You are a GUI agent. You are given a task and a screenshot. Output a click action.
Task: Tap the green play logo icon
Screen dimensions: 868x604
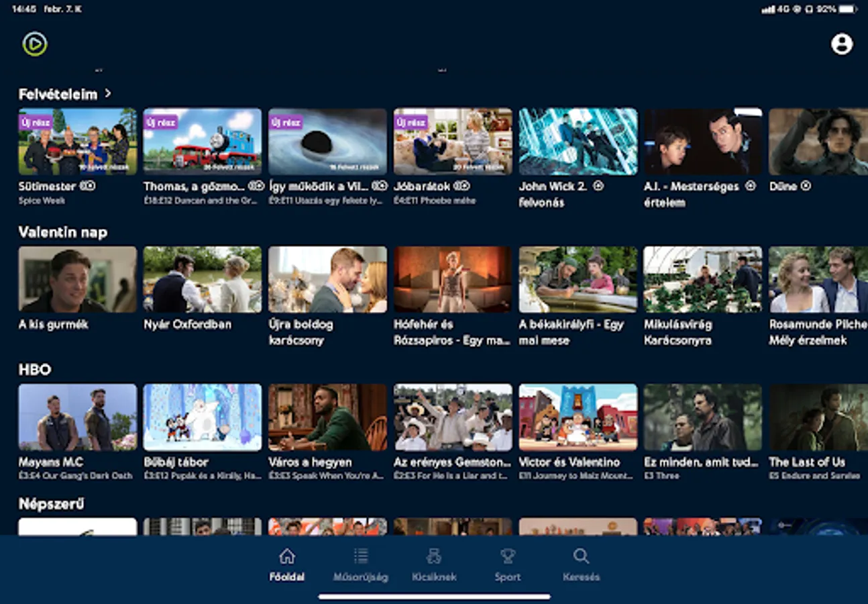[35, 44]
